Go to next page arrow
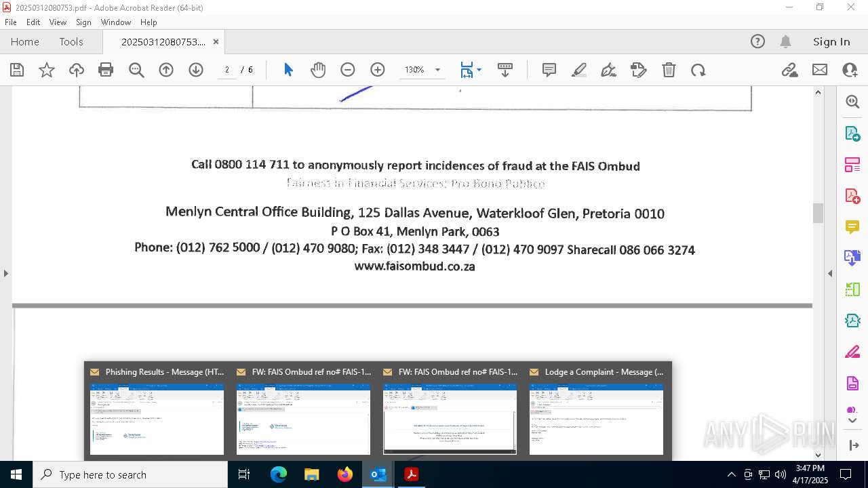 pyautogui.click(x=196, y=70)
